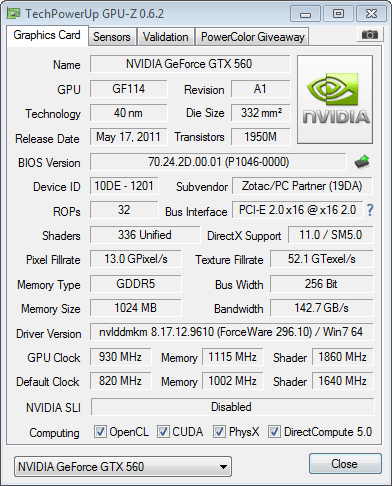Toggle the OpenCL checkbox
The image size is (392, 486).
coord(100,432)
